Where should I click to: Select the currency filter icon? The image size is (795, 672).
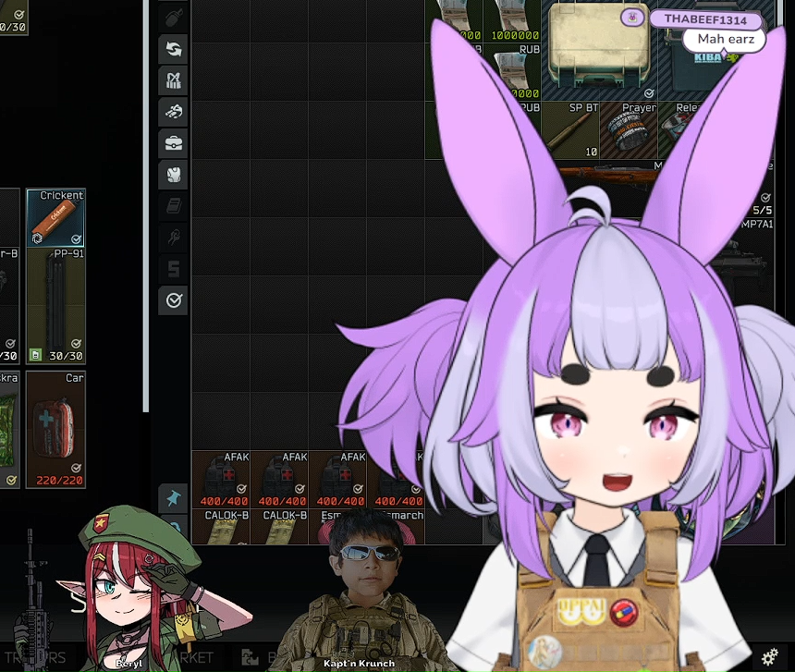pos(174,269)
